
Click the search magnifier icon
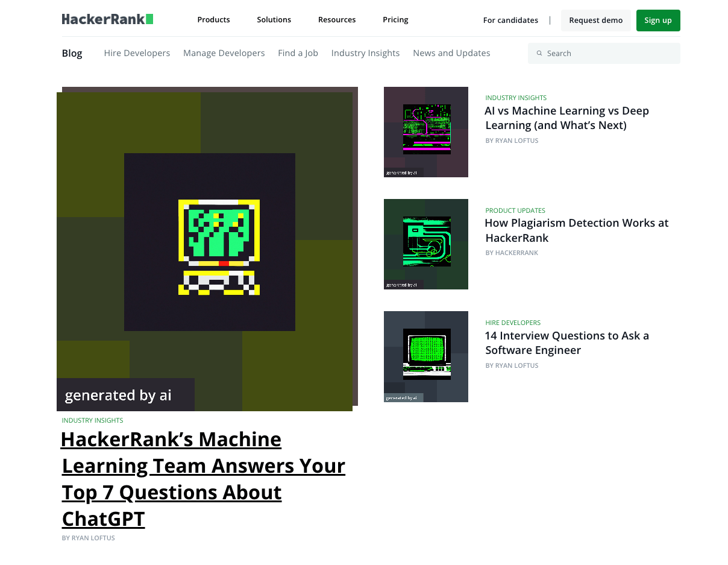click(x=539, y=53)
